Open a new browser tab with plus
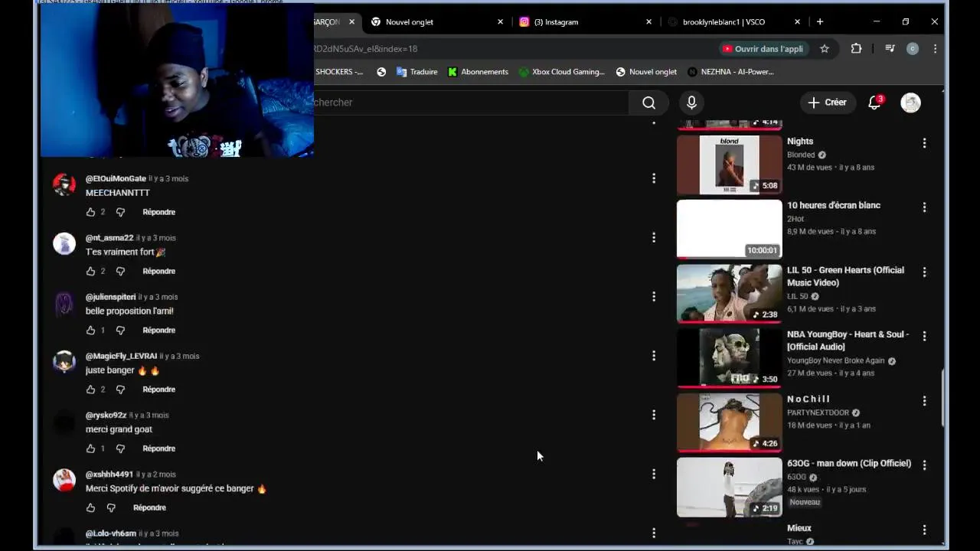 pyautogui.click(x=820, y=21)
